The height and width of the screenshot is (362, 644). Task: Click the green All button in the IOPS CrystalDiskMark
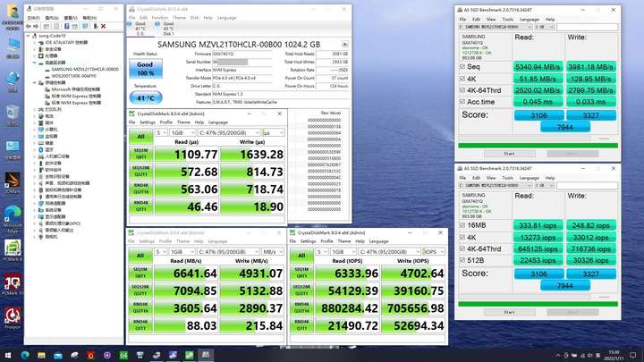[x=301, y=256]
